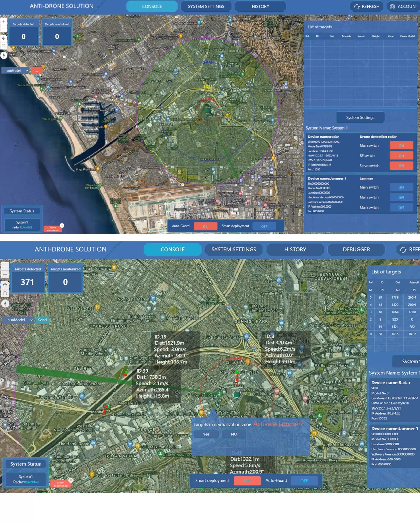The height and width of the screenshot is (522, 420).
Task: Zoom in the map in the upper console
Action: click(3, 21)
